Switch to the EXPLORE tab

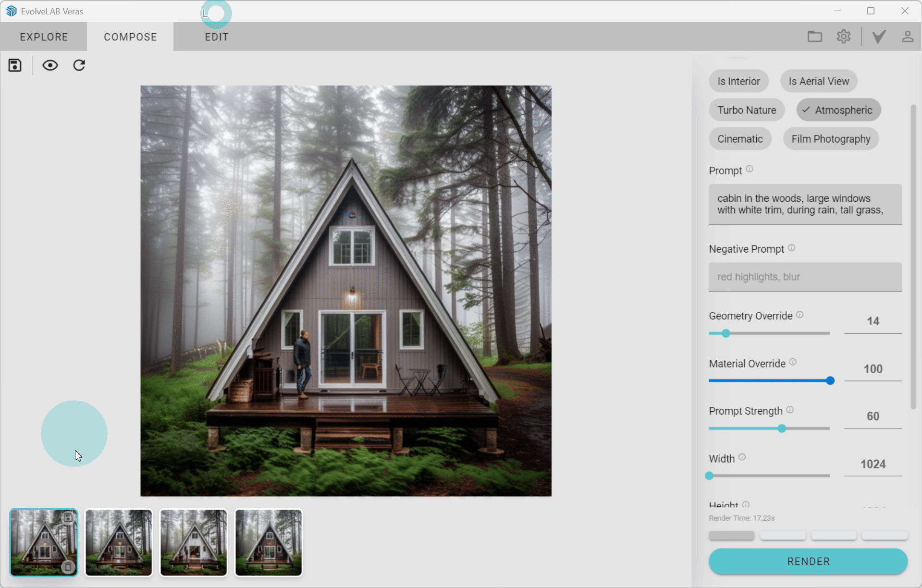point(43,36)
